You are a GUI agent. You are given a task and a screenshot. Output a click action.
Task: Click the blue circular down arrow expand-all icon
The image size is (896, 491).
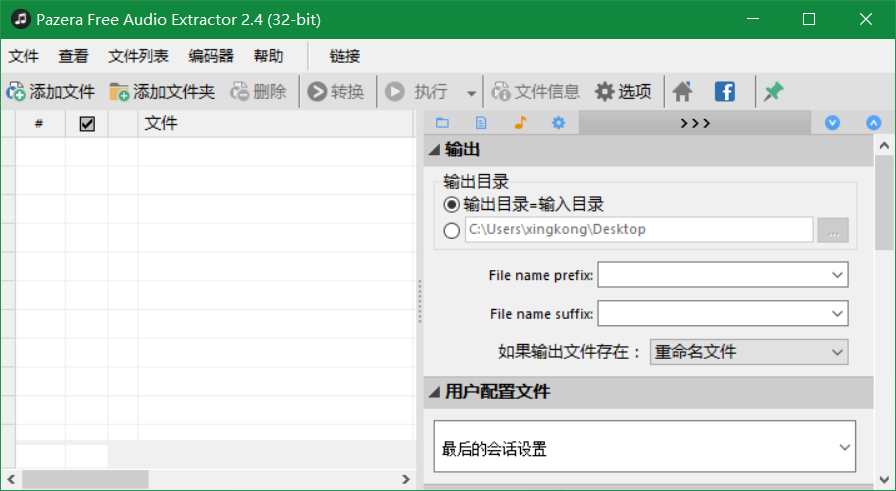pyautogui.click(x=833, y=122)
